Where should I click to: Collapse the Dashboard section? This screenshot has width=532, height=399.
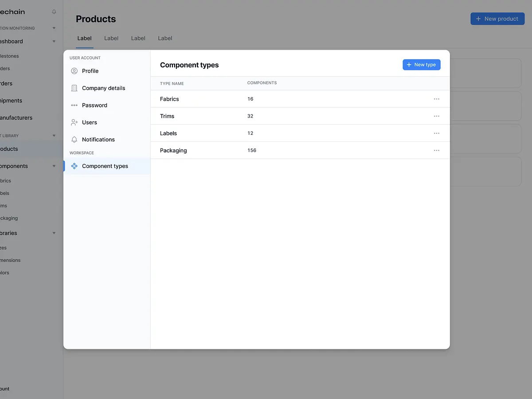pos(54,41)
